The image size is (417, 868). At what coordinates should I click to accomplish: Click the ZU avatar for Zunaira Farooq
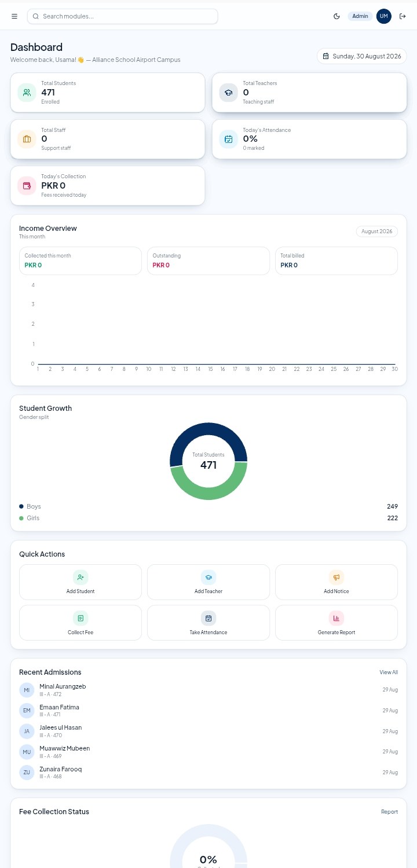pyautogui.click(x=27, y=773)
